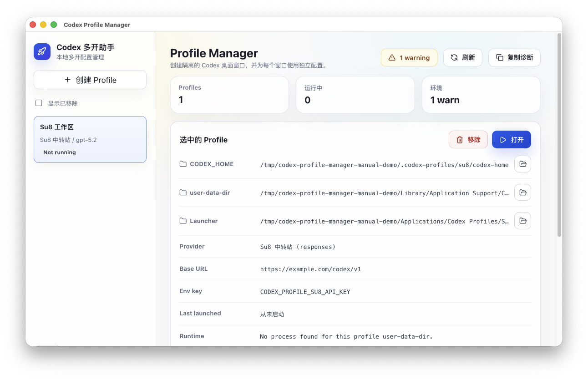Refresh with the 刷新 button
The height and width of the screenshot is (380, 588).
463,58
